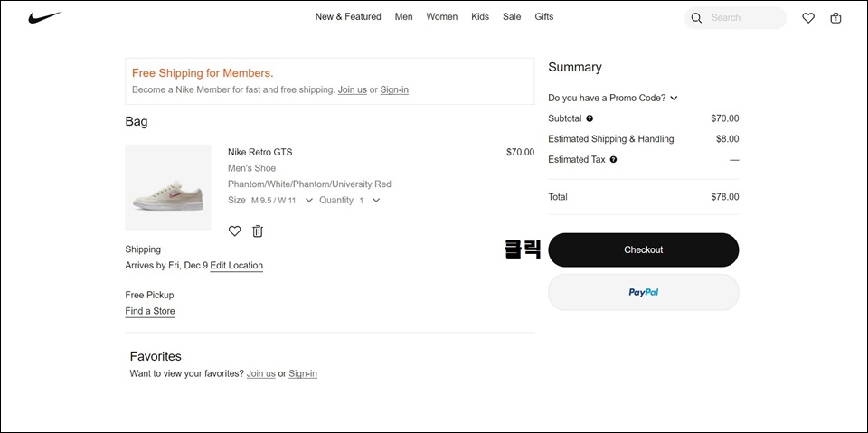868x433 pixels.
Task: Click the black Checkout button
Action: (x=643, y=249)
